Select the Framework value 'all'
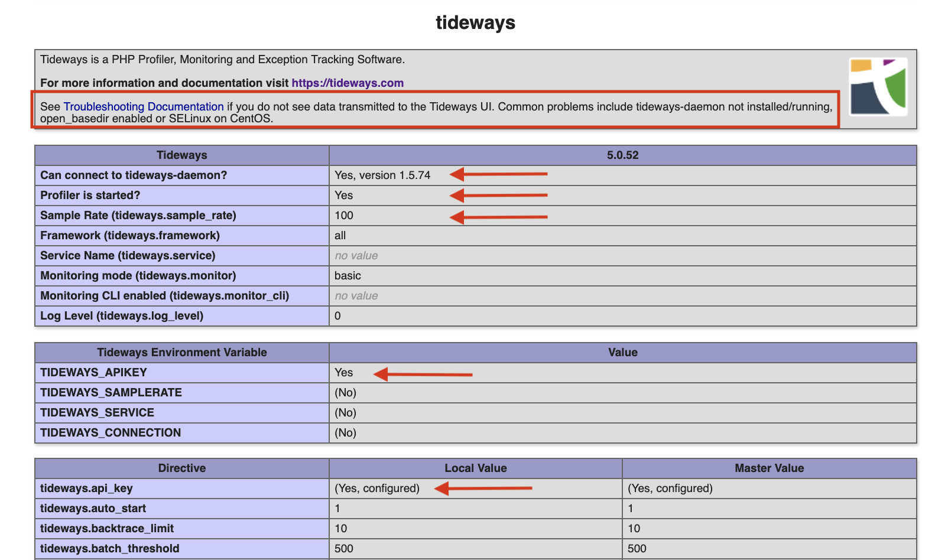Viewport: 935px width, 560px height. click(x=340, y=236)
